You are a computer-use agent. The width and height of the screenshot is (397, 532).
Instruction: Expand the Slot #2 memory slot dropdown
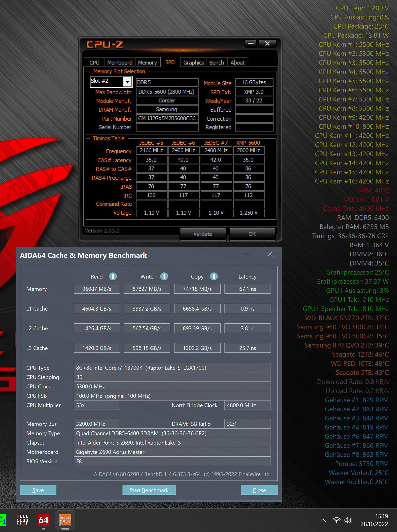127,81
